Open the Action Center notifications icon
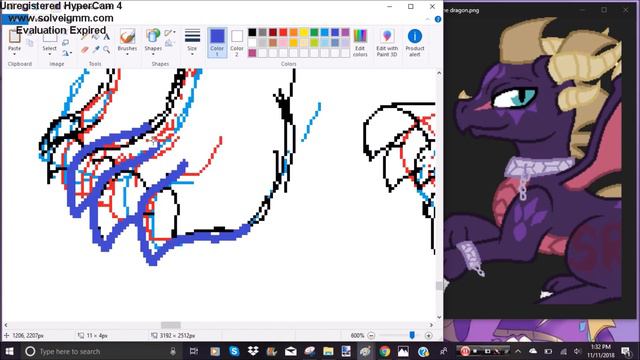 (627, 351)
